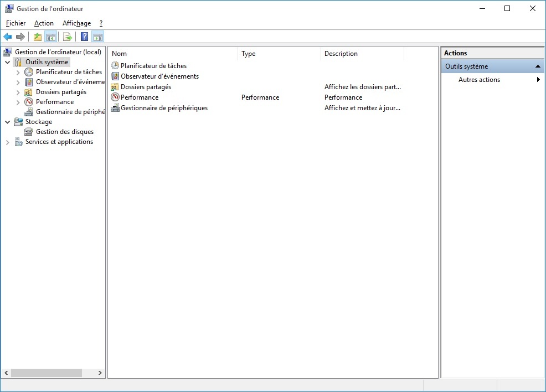546x392 pixels.
Task: Click the Outils système header in Actions pane
Action: tap(492, 66)
